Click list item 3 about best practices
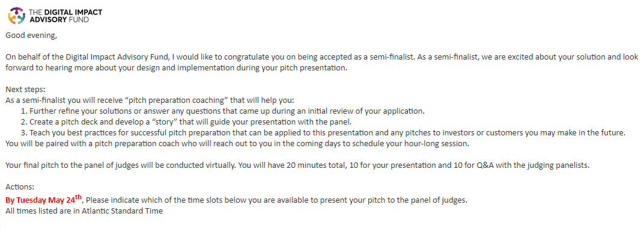This screenshot has width=644, height=228. click(x=323, y=133)
